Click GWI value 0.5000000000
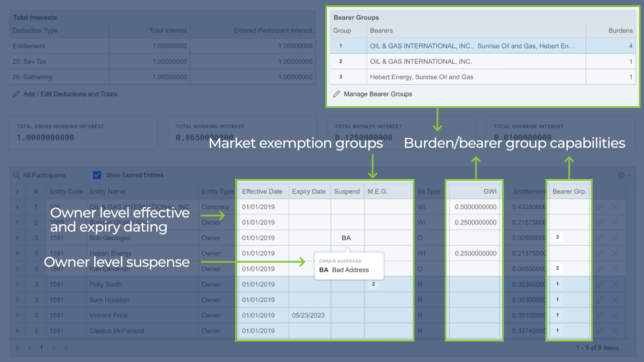 (x=476, y=207)
